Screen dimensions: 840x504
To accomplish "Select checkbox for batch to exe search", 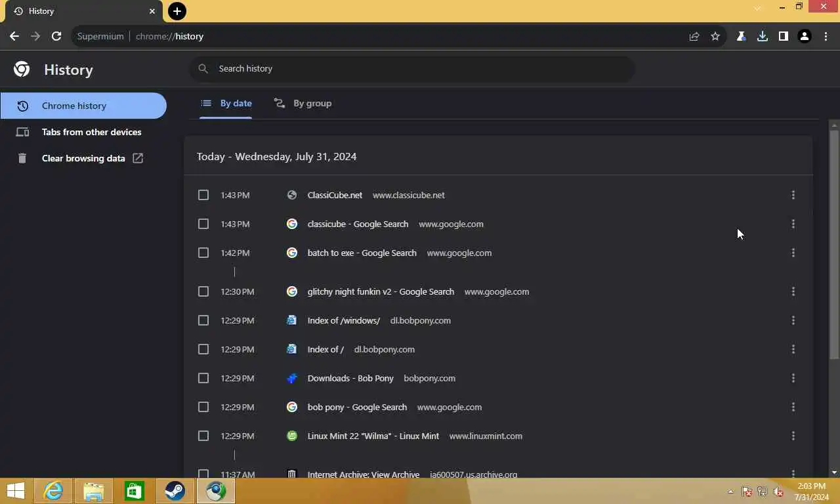I will point(203,253).
